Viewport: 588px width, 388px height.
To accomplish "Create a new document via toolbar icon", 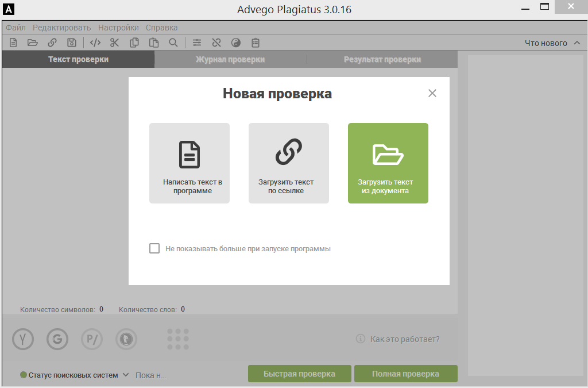I will [13, 42].
